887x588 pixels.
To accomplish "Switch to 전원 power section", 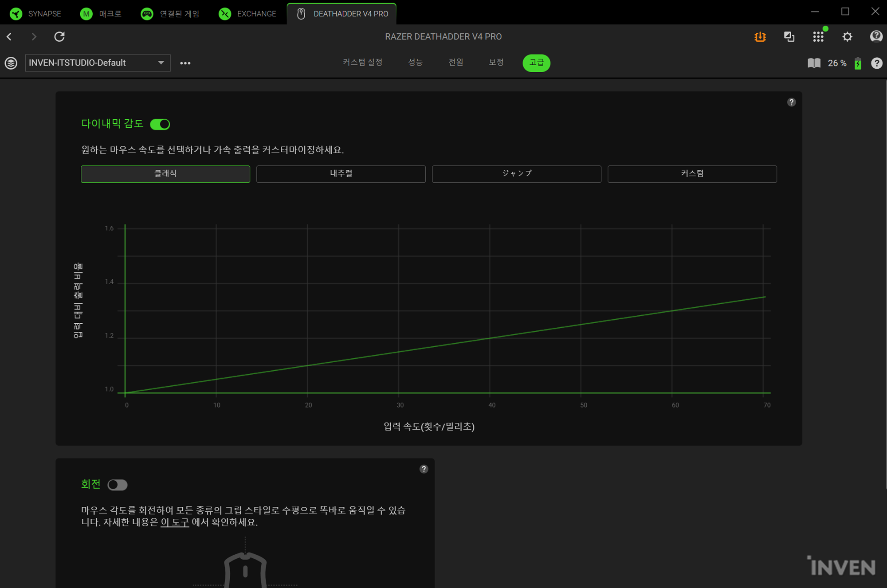I will pos(455,63).
